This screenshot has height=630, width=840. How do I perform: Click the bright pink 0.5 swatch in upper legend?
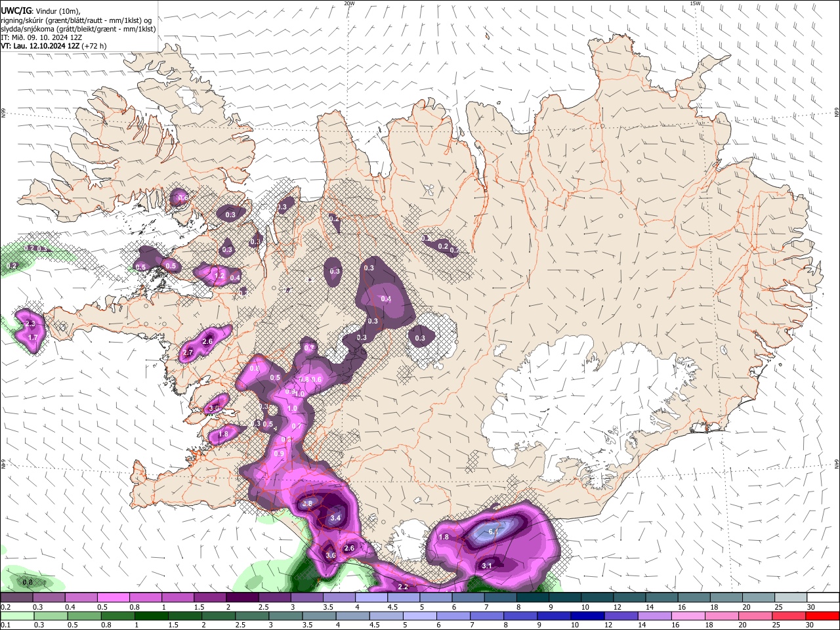(x=114, y=598)
